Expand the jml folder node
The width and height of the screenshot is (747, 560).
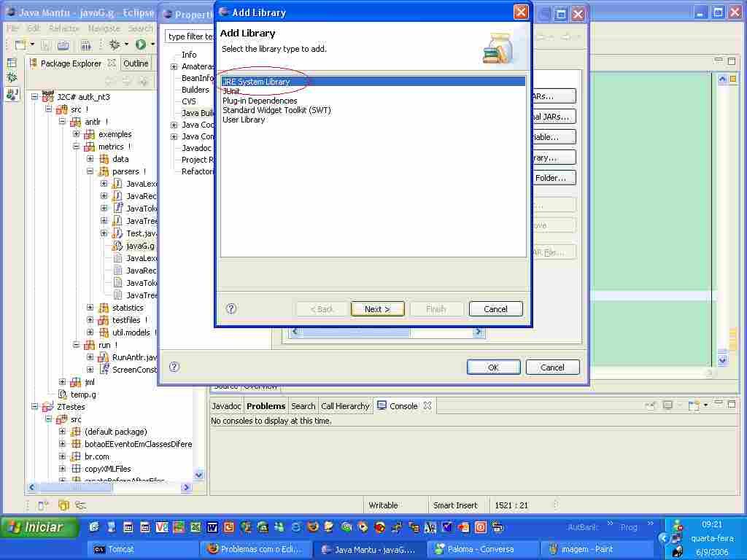coord(63,382)
